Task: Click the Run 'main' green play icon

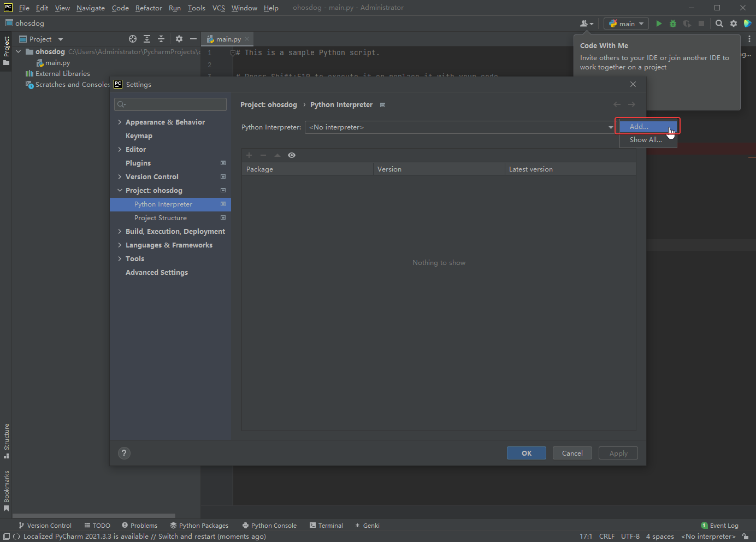Action: (x=659, y=23)
